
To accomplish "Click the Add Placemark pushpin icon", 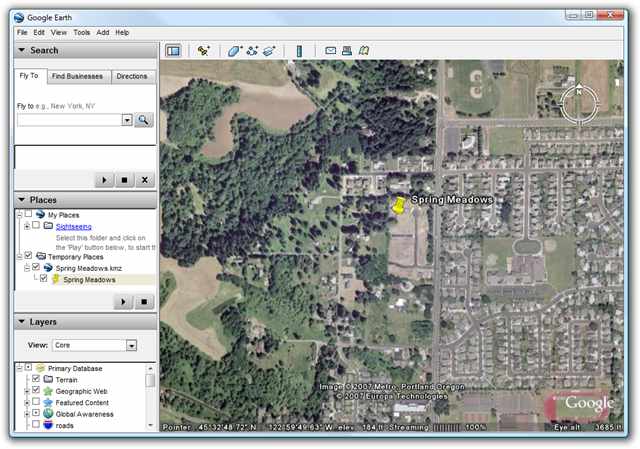I will click(203, 51).
